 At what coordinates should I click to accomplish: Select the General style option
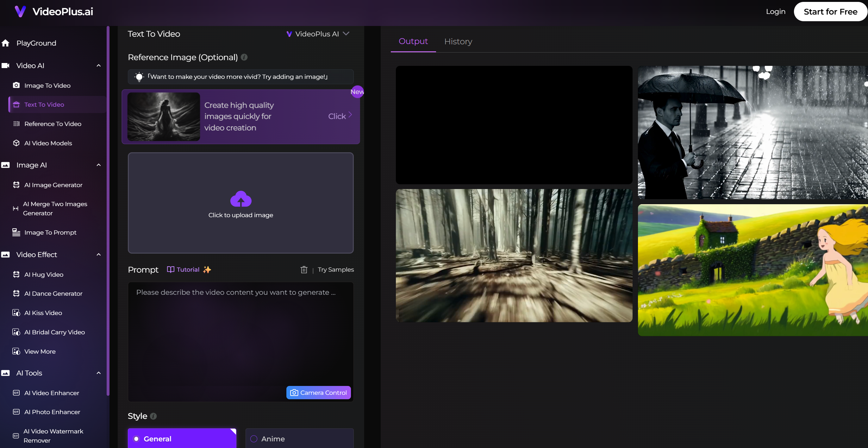[x=182, y=439]
